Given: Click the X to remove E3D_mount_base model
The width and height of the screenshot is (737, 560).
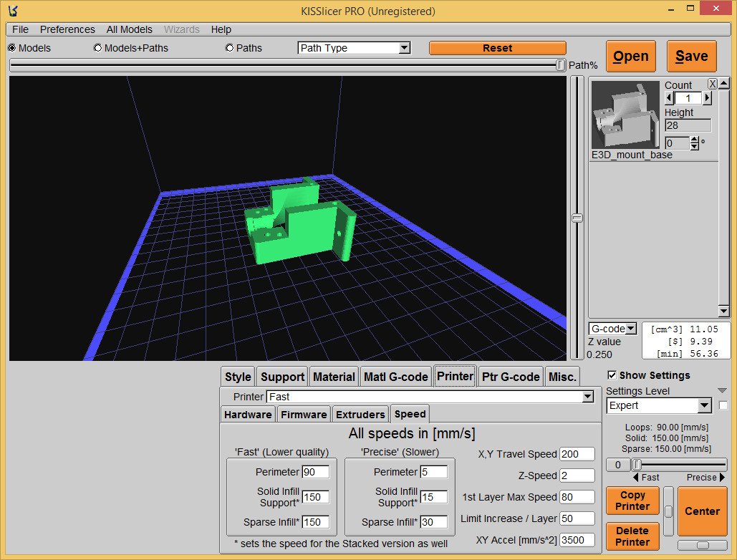Looking at the screenshot, I should click(x=713, y=84).
